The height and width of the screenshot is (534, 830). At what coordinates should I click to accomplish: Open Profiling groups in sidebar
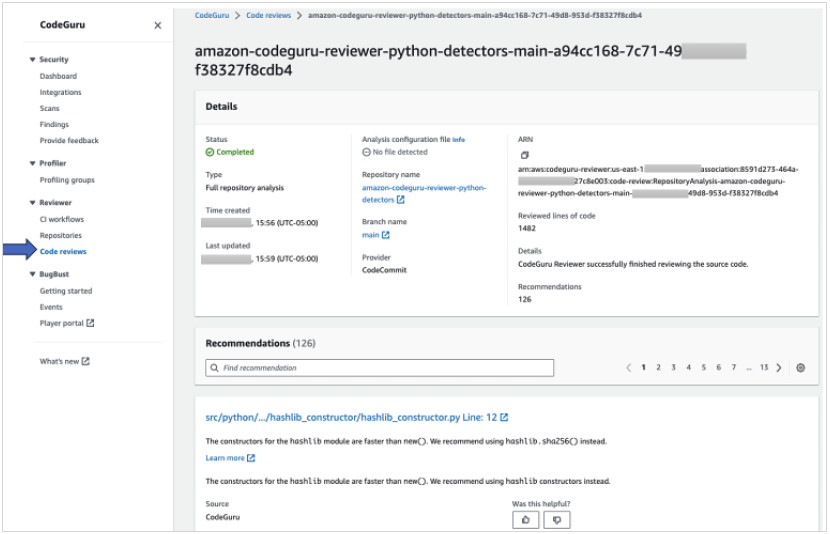point(67,180)
